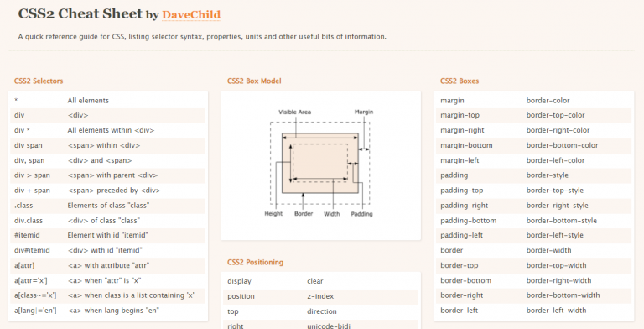The image size is (644, 329).
Task: Click the 'border-top' property cell
Action: coord(460,266)
